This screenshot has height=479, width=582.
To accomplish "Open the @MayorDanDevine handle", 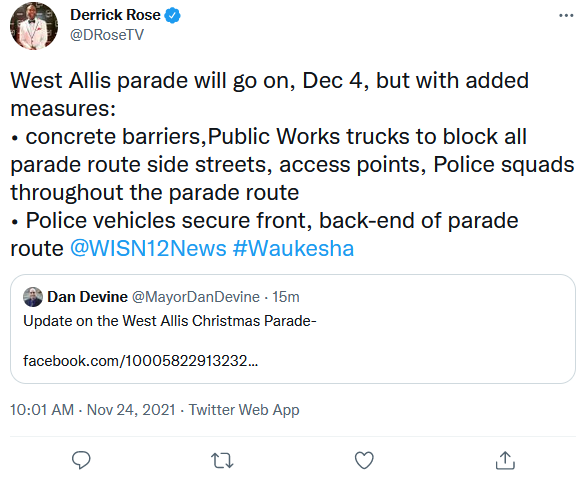I will 196,297.
